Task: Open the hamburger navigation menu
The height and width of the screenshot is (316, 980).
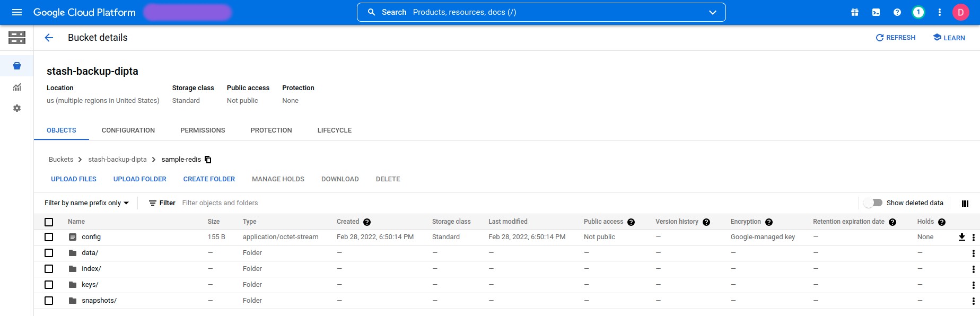Action: click(x=17, y=12)
